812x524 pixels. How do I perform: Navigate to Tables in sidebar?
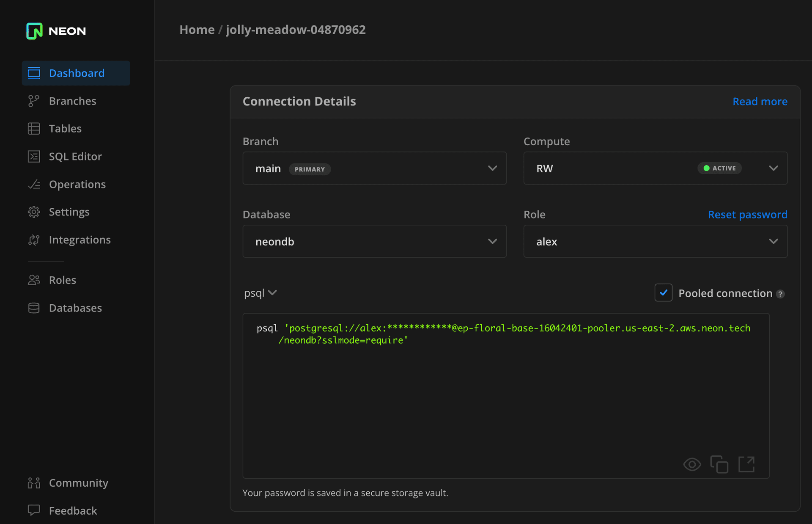tap(65, 129)
